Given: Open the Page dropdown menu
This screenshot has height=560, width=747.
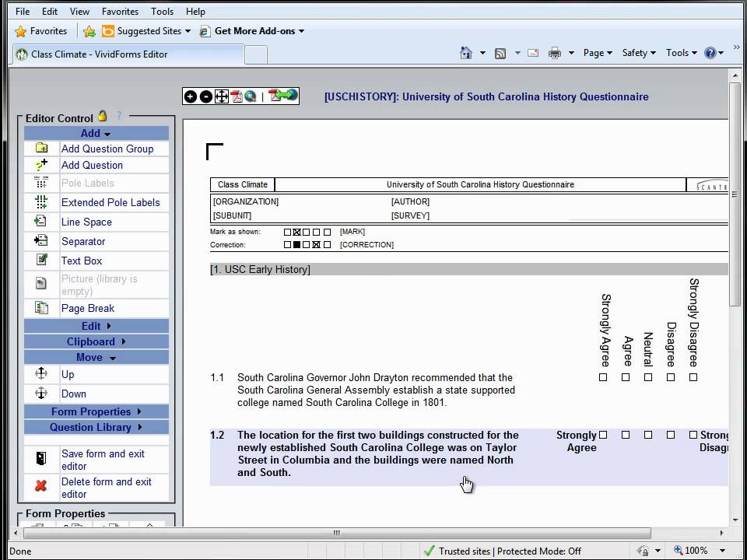Looking at the screenshot, I should [x=598, y=53].
